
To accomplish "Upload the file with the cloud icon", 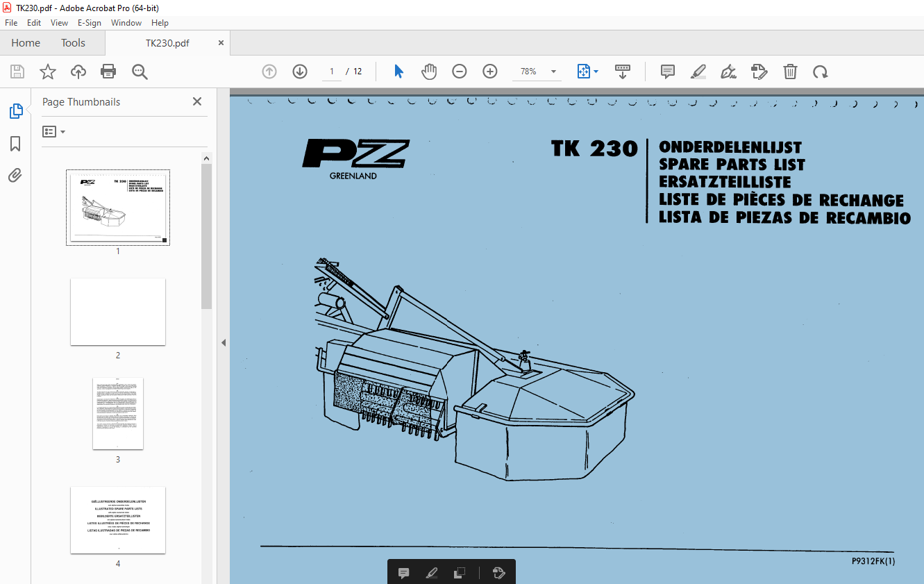I will point(78,72).
